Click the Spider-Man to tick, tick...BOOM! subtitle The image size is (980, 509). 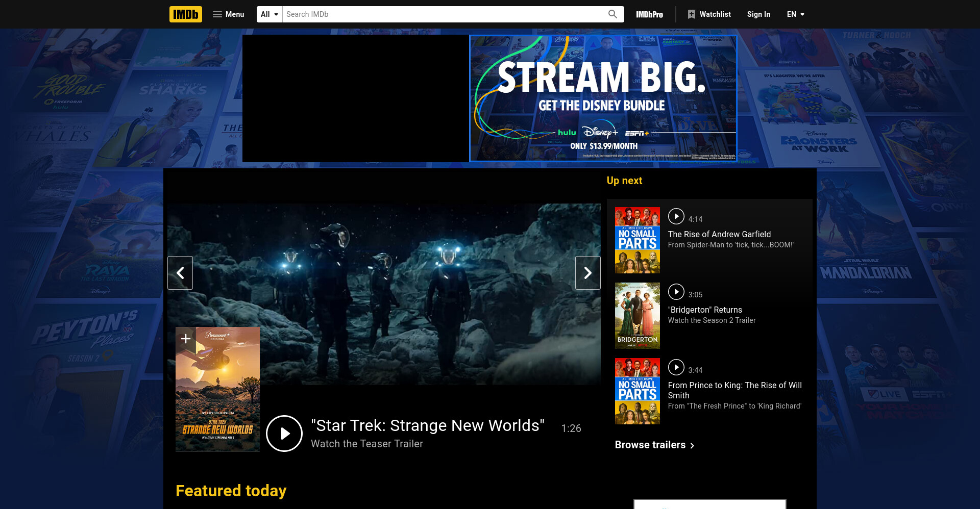click(x=730, y=245)
